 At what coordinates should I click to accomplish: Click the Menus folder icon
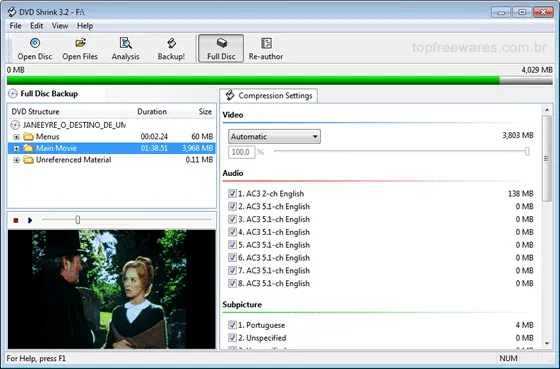(29, 136)
